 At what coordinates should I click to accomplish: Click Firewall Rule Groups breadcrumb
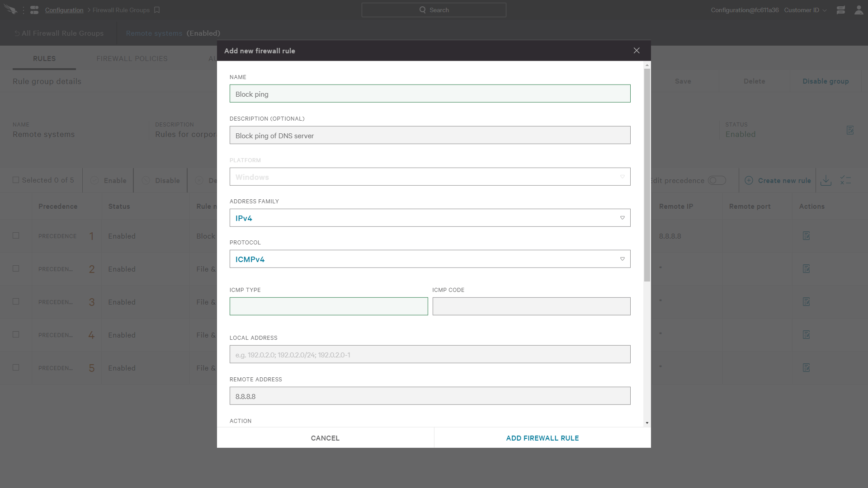click(x=121, y=10)
